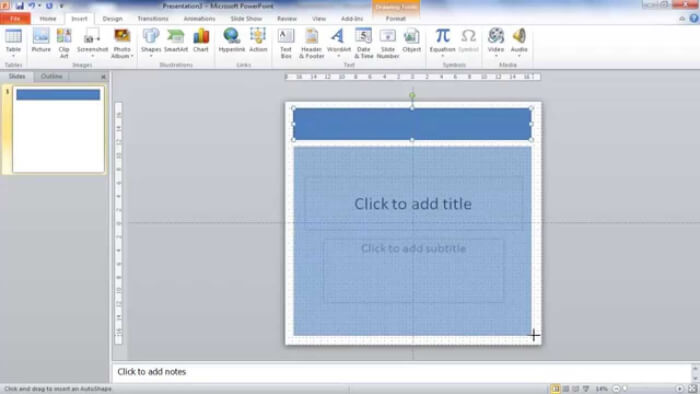Expand the Photo Album dropdown arrow
700x394 pixels.
pos(132,56)
